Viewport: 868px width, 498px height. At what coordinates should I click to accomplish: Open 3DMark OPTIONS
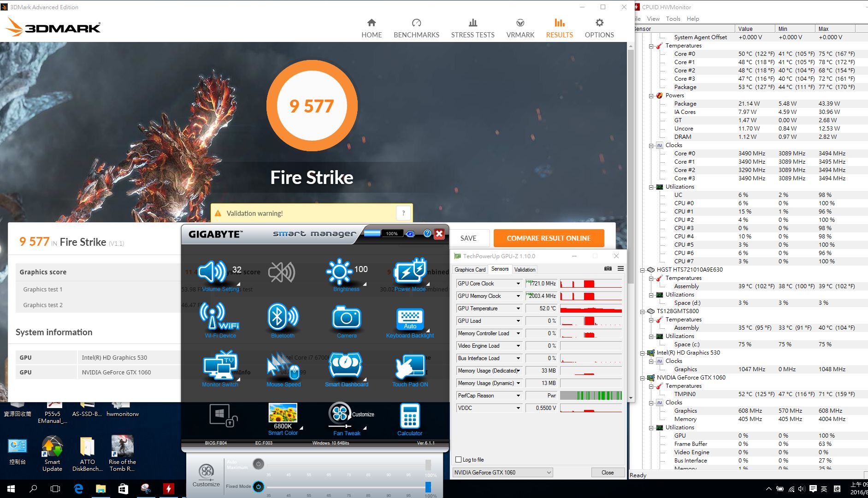pos(599,29)
